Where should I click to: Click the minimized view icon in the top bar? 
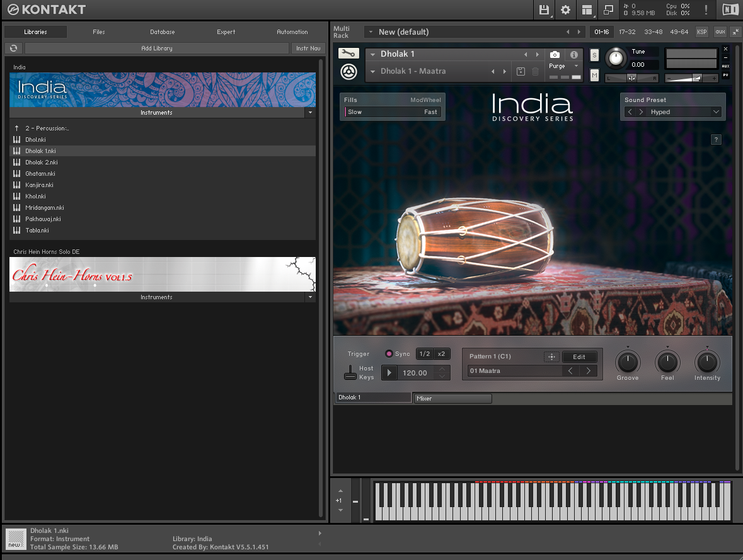click(x=608, y=10)
